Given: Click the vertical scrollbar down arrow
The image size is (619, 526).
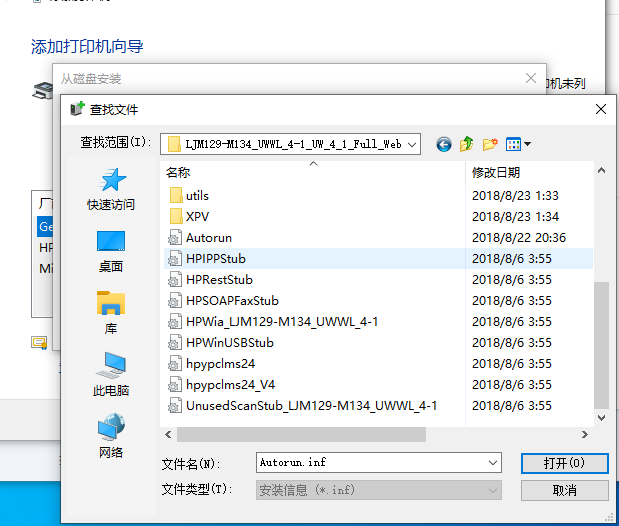Looking at the screenshot, I should pos(601,418).
